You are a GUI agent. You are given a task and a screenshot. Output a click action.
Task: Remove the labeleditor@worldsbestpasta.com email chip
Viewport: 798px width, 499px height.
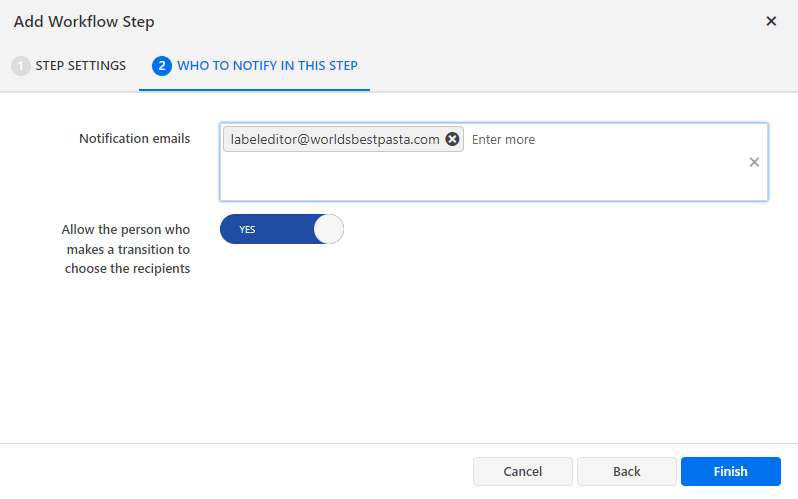tap(452, 140)
